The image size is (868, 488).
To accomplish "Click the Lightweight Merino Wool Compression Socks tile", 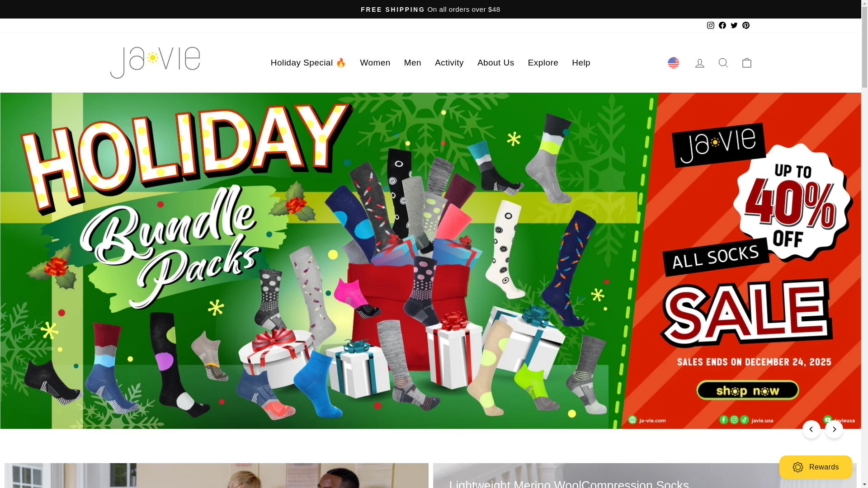I will pyautogui.click(x=645, y=475).
